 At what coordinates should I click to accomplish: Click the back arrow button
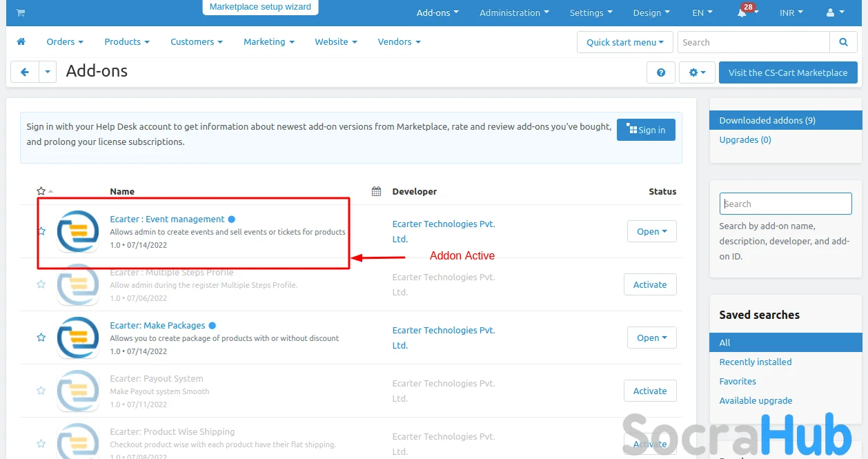(25, 72)
